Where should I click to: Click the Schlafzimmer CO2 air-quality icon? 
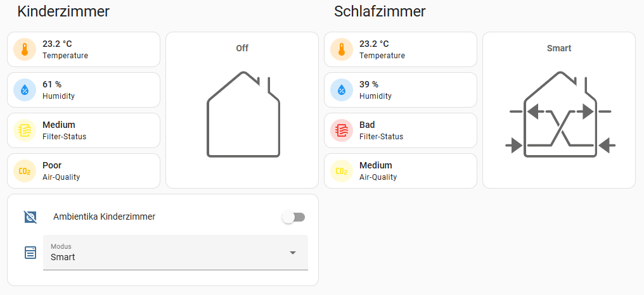click(342, 171)
